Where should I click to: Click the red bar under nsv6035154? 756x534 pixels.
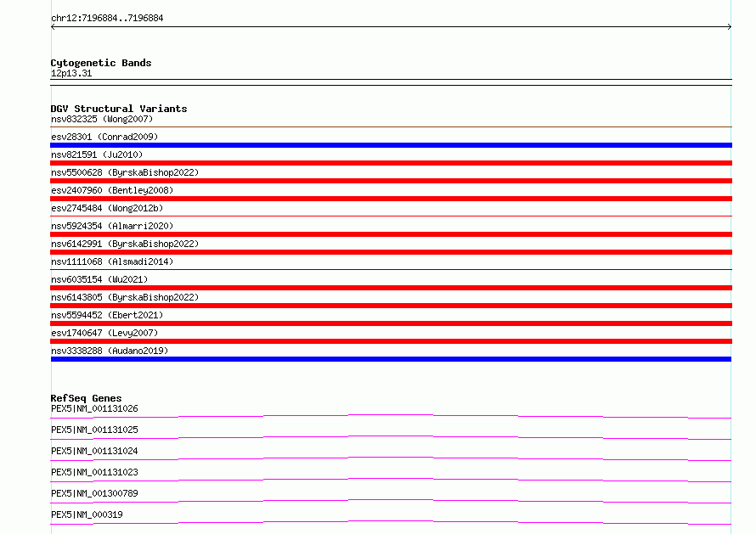click(x=391, y=288)
